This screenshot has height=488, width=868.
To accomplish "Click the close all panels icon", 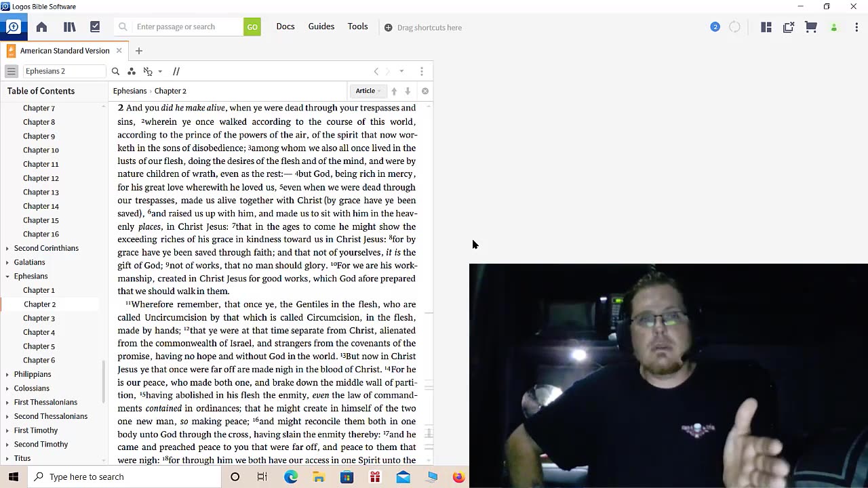I will 789,27.
